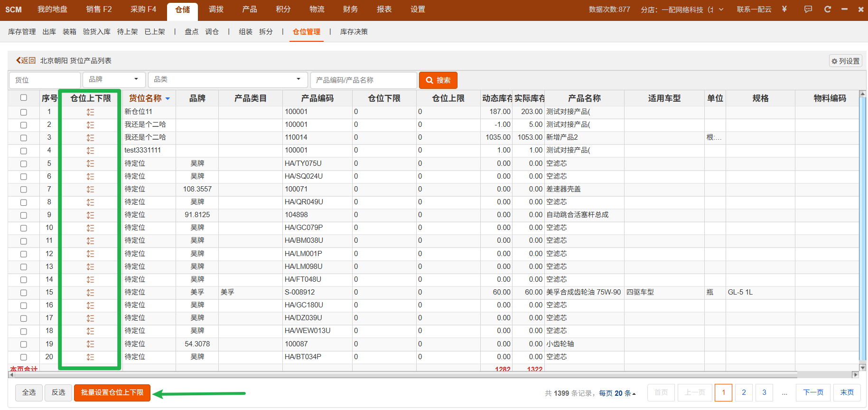Viewport: 868px width, 410px height.
Task: Open the 品类 category dropdown
Action: pos(228,79)
